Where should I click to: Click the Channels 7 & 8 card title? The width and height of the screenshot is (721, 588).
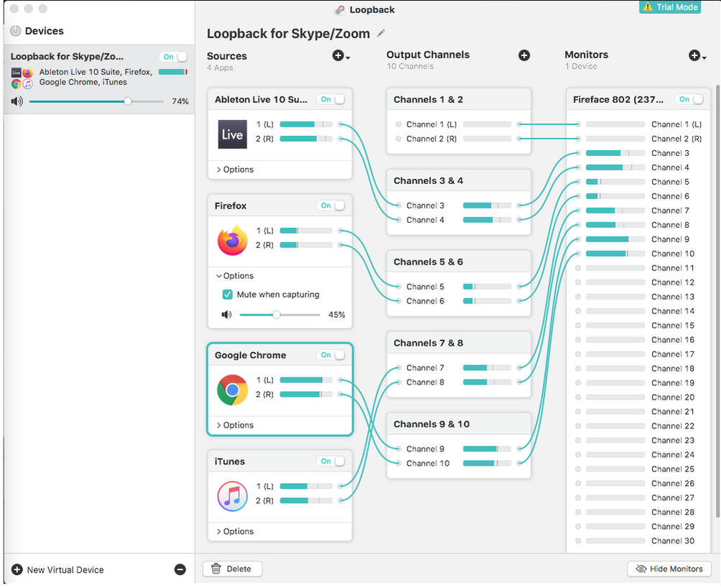point(428,343)
